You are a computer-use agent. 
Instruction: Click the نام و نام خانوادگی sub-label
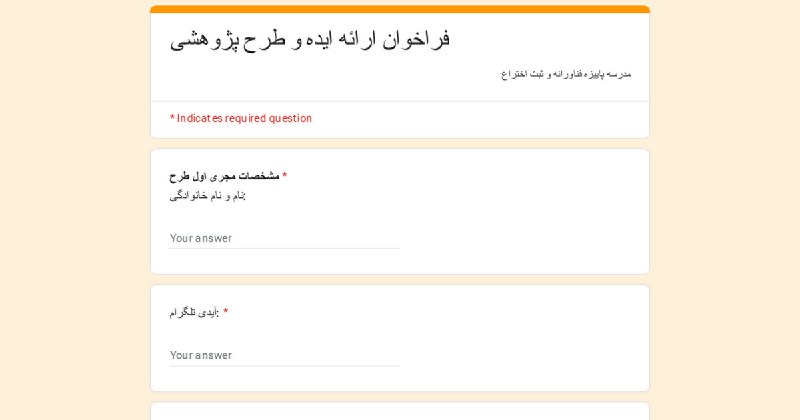tap(208, 195)
